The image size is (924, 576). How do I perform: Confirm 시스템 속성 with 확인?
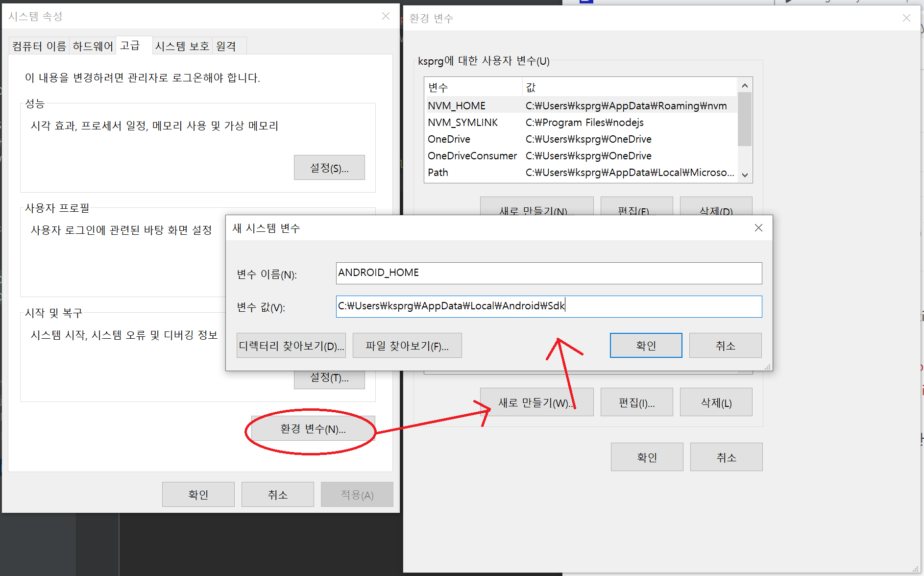tap(198, 495)
